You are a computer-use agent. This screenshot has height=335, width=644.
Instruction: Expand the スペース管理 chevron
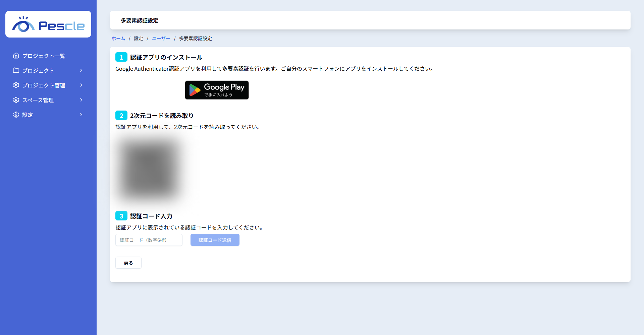pos(81,100)
